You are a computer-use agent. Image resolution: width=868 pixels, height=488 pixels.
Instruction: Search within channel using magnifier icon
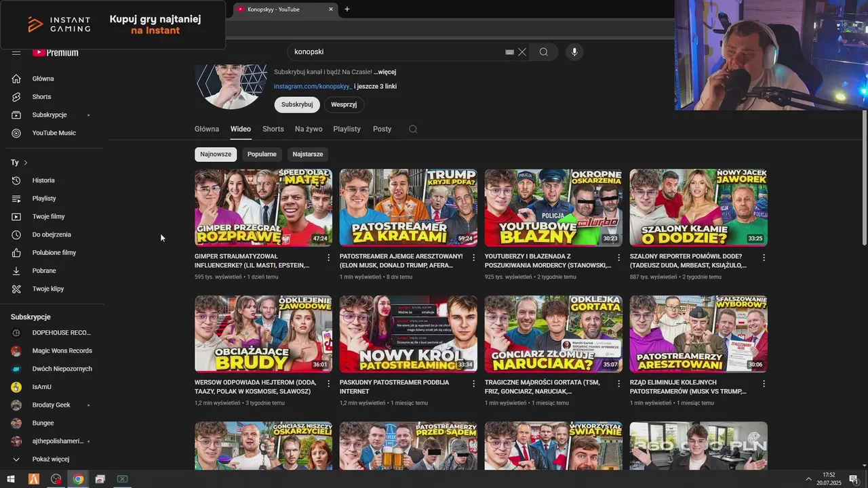413,129
